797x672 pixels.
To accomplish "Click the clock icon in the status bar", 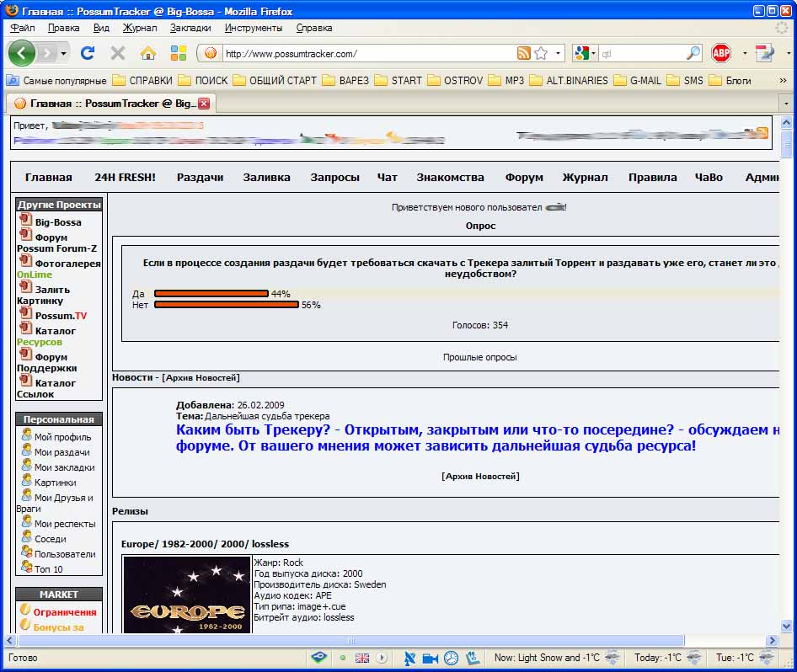I will 451,658.
